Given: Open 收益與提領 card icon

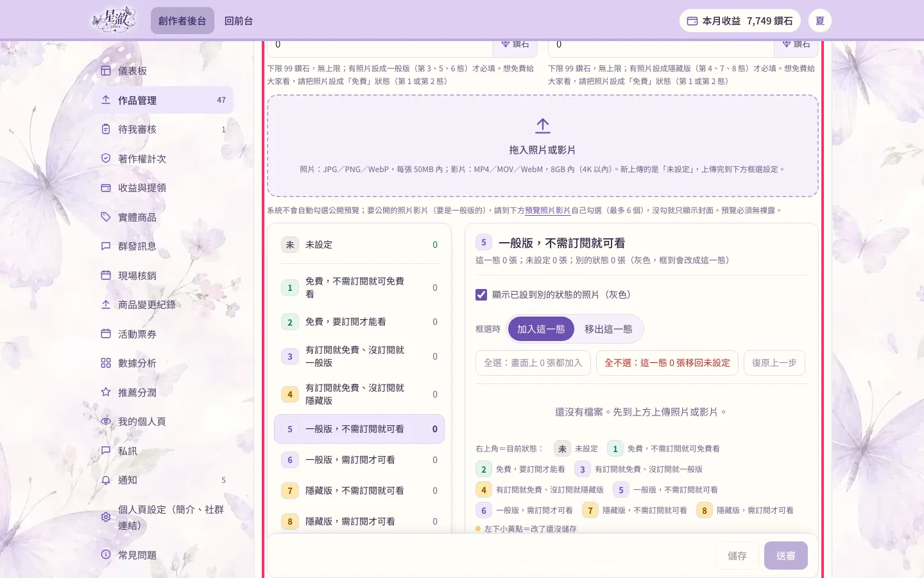Looking at the screenshot, I should click(106, 188).
